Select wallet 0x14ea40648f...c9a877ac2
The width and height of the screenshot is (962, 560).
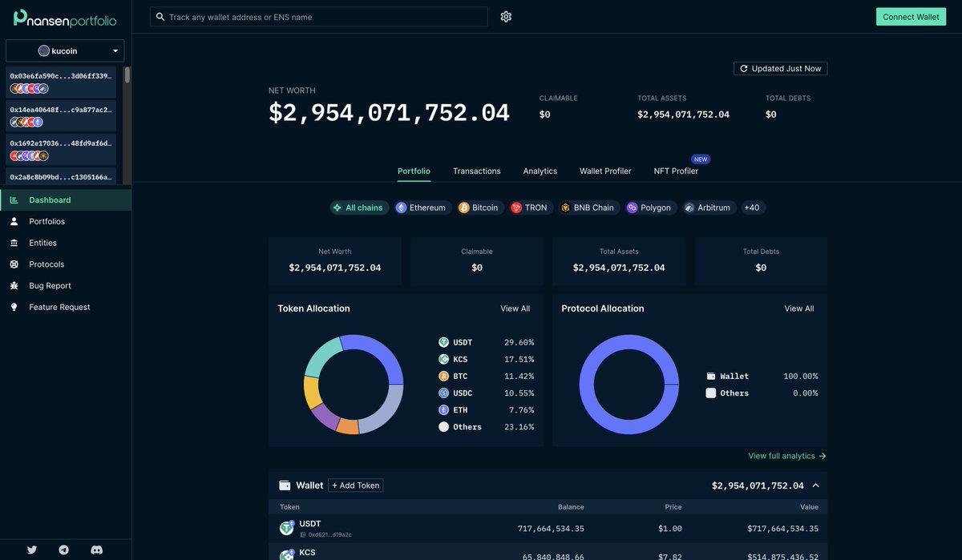[61, 115]
